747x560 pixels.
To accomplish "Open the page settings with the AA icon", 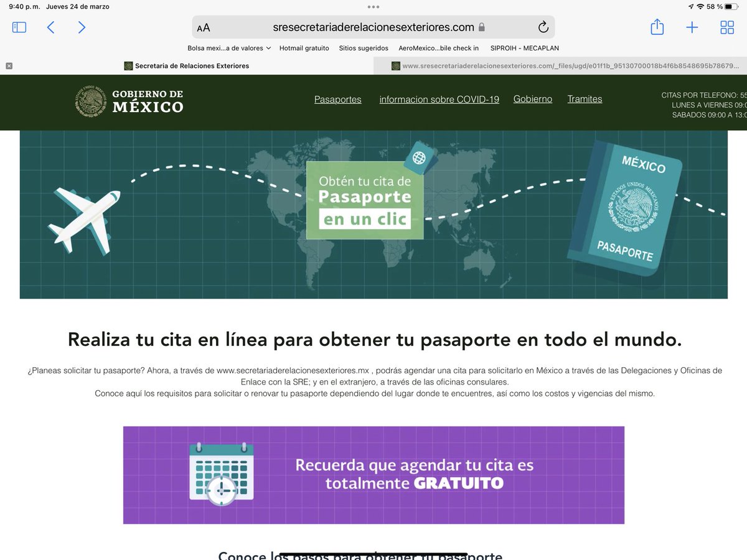I will pyautogui.click(x=203, y=27).
